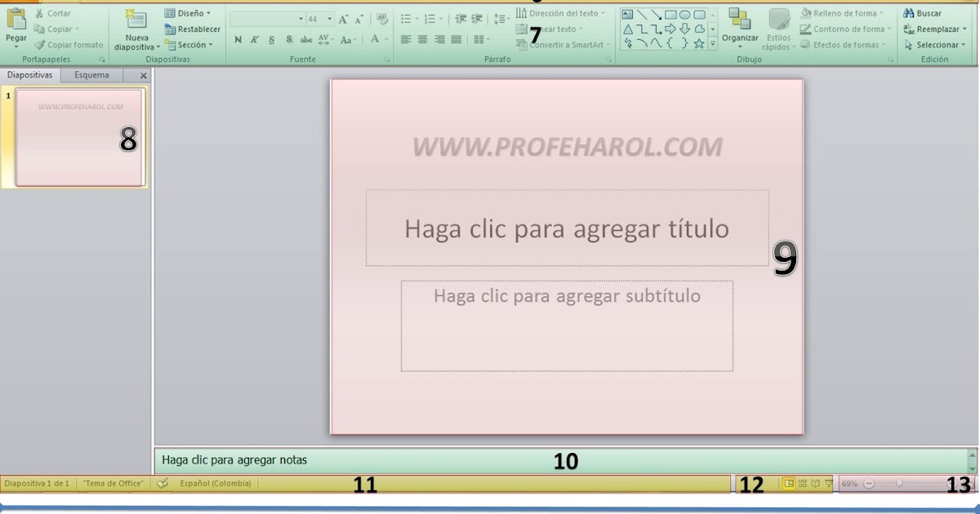Click the Reemplazar button
This screenshot has width=980, height=514.
click(934, 29)
